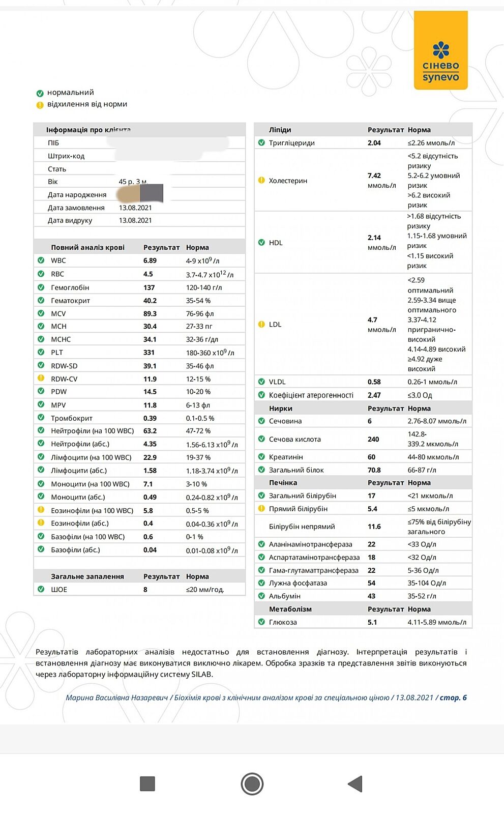Click the Synevo logo badge
The height and width of the screenshot is (814, 504).
(440, 51)
